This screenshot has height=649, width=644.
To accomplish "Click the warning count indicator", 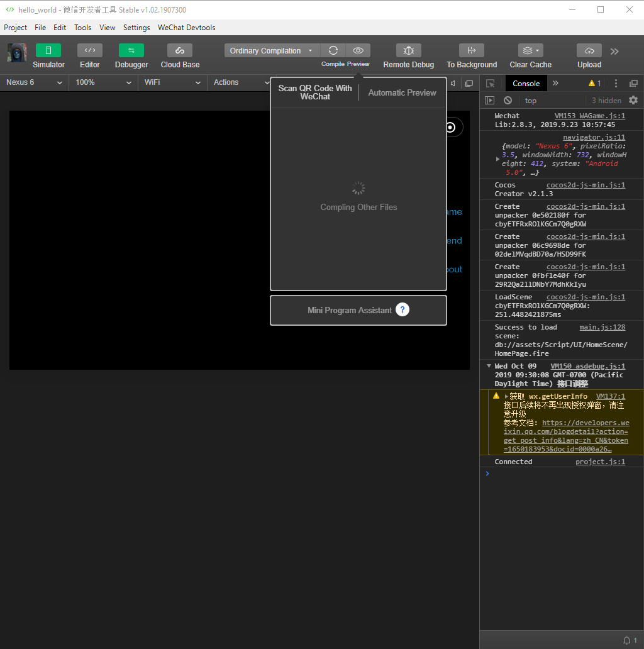I will [594, 83].
